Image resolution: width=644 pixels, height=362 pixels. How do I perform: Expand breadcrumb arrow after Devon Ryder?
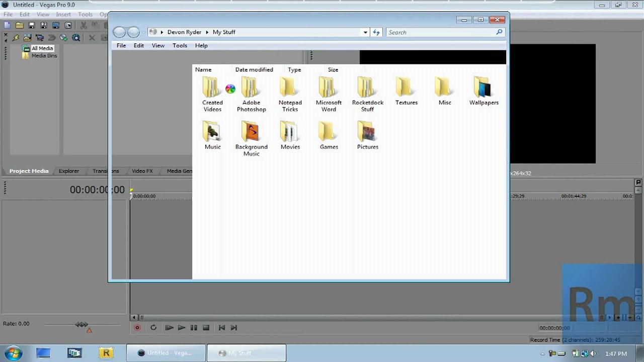(207, 32)
